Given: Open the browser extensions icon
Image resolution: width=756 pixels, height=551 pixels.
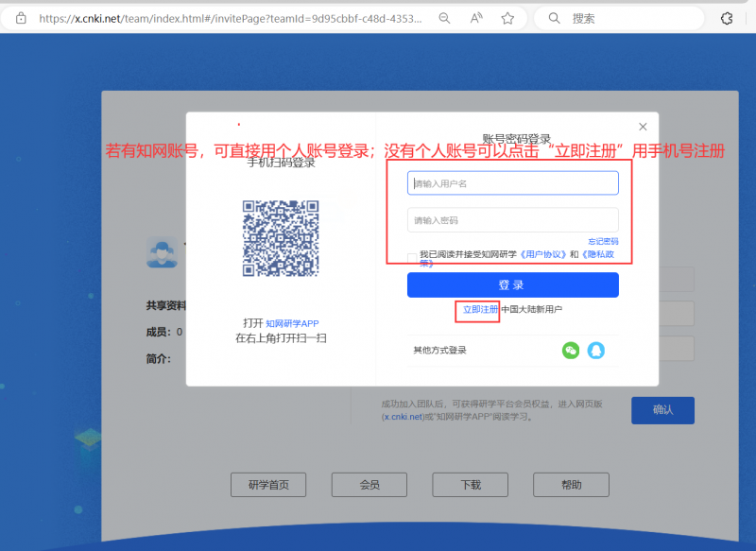Looking at the screenshot, I should pyautogui.click(x=727, y=18).
